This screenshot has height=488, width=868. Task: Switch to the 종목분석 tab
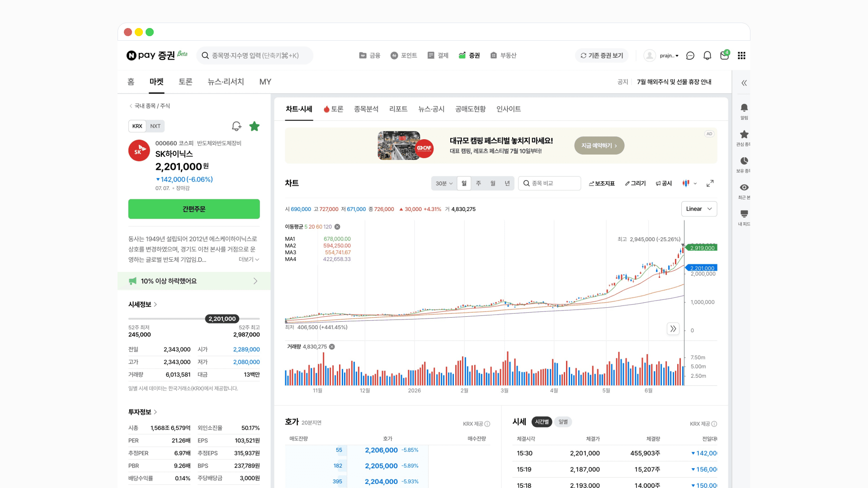click(x=366, y=109)
